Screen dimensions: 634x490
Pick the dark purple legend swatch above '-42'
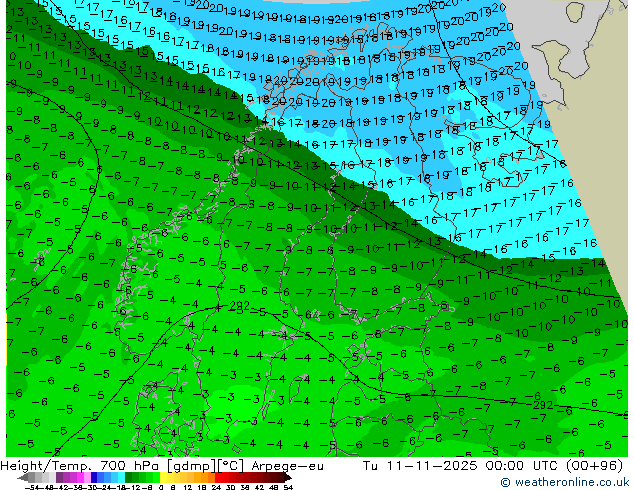[59, 478]
